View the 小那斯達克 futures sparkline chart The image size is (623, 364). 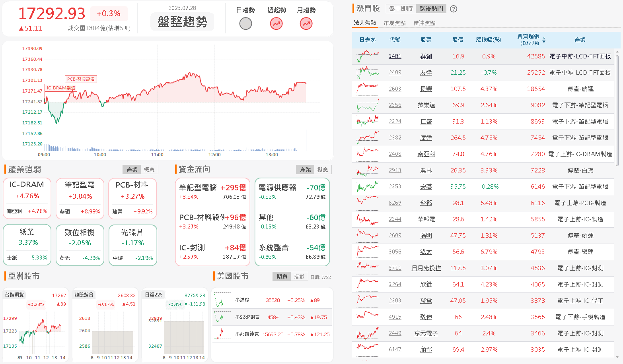[x=222, y=334]
